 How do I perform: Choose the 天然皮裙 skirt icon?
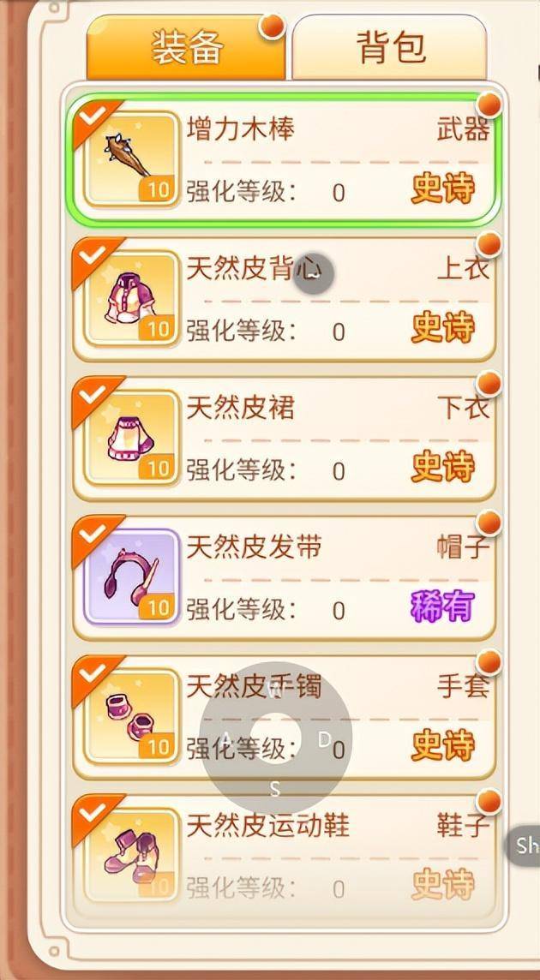pyautogui.click(x=131, y=438)
